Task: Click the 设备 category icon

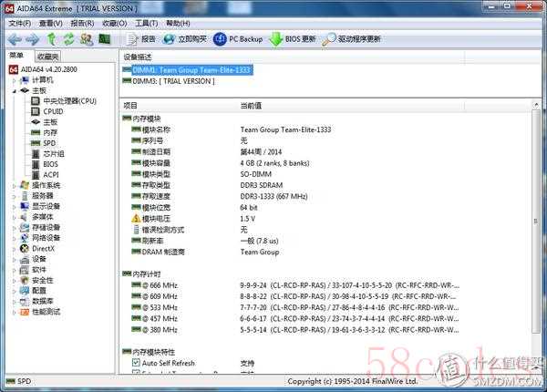Action: coord(25,259)
